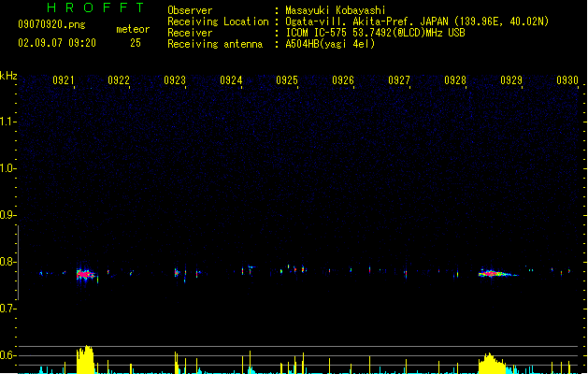Click the Receiving Location label
Viewport: 588px width, 374px height.
click(218, 22)
